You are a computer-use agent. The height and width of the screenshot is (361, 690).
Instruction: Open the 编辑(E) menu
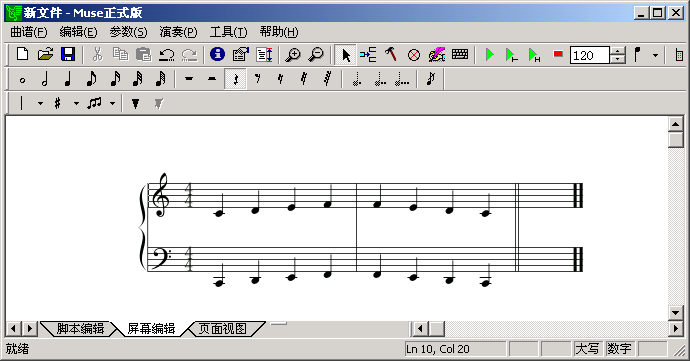[78, 32]
